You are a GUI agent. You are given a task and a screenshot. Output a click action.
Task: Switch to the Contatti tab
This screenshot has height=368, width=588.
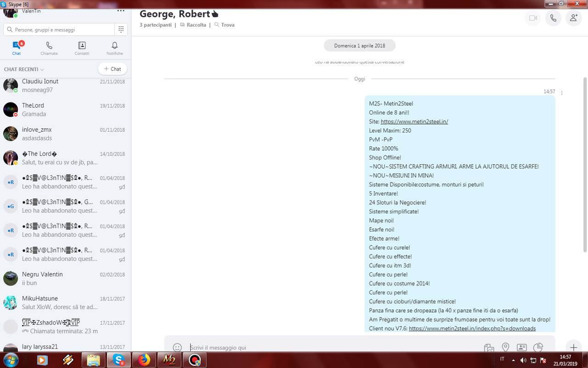click(x=82, y=48)
